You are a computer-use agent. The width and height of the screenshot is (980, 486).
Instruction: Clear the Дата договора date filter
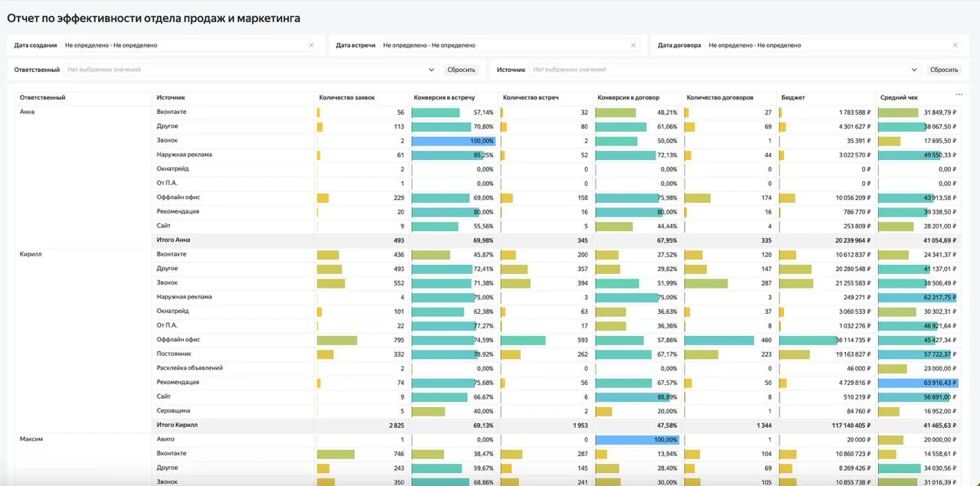click(x=955, y=45)
